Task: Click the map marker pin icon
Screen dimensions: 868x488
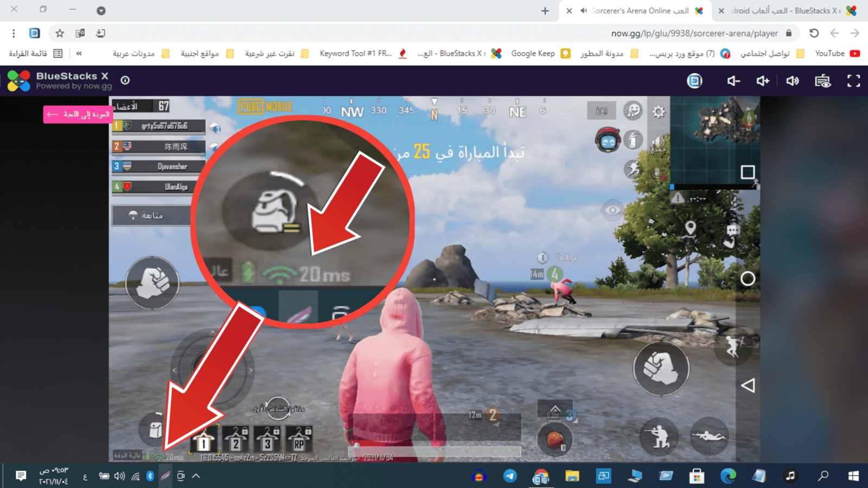Action: pyautogui.click(x=690, y=228)
